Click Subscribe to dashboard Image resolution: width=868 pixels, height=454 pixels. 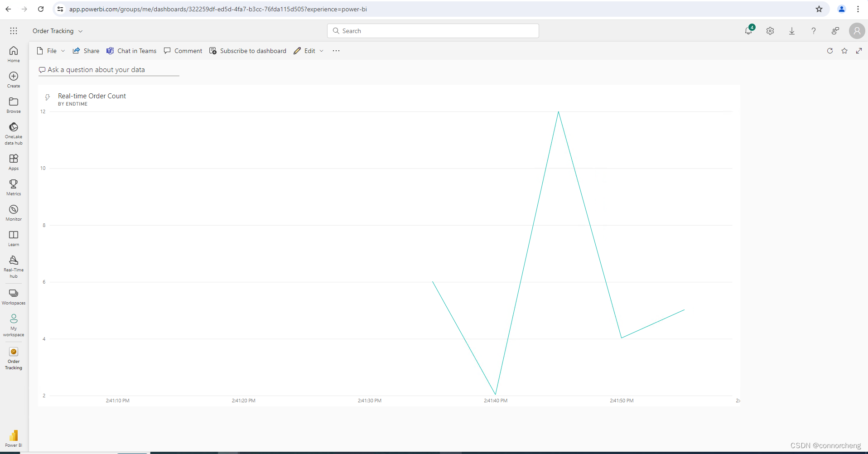click(248, 51)
